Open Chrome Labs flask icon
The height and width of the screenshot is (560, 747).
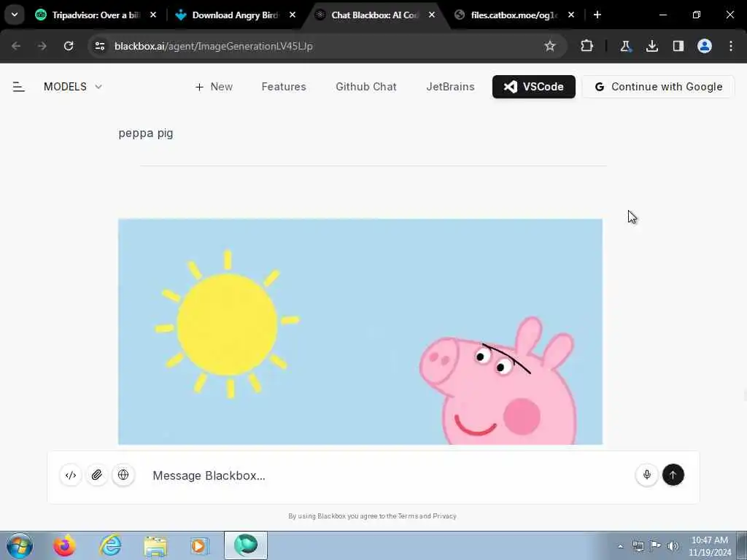625,46
